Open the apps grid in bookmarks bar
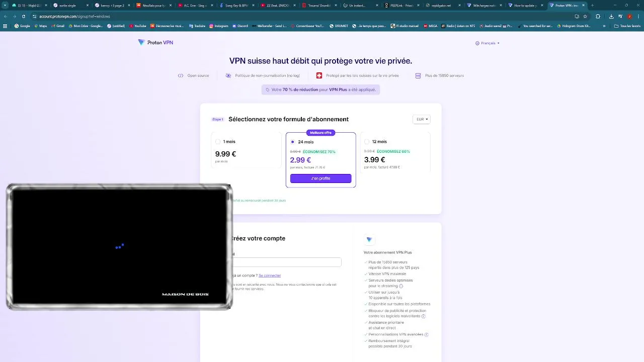644x362 pixels. (x=5, y=26)
